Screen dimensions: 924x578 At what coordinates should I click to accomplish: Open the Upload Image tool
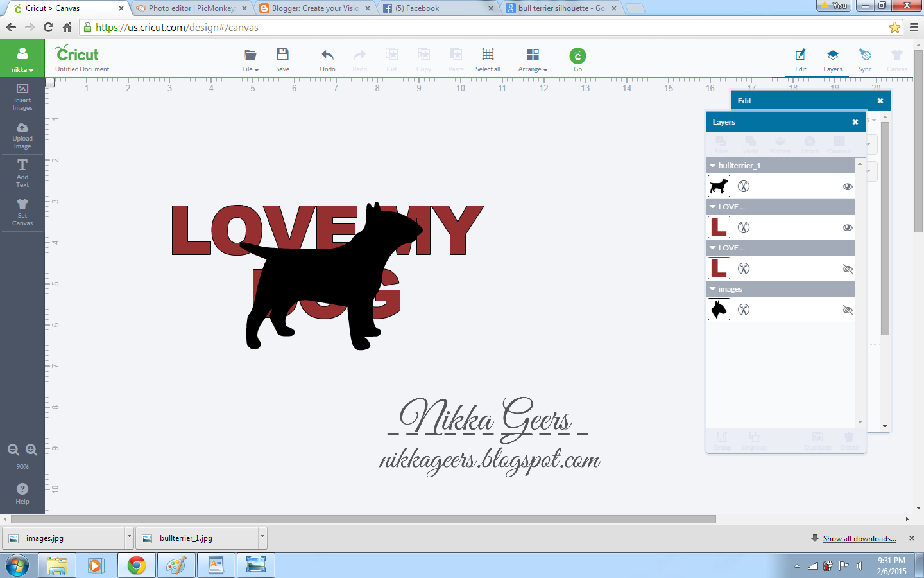point(22,136)
